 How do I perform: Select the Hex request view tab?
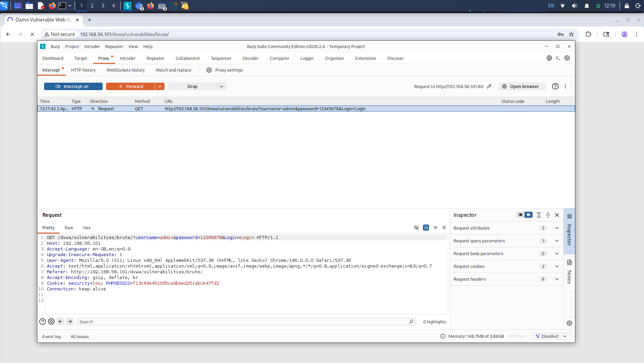tap(87, 228)
